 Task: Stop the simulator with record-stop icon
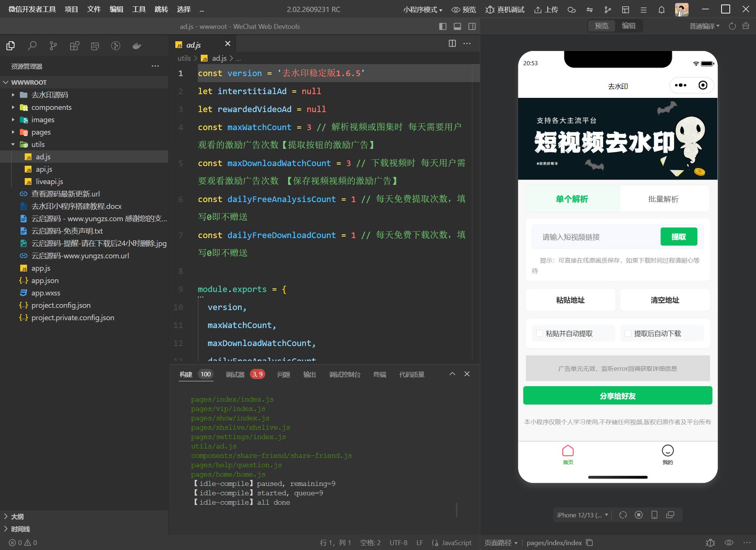(x=639, y=515)
